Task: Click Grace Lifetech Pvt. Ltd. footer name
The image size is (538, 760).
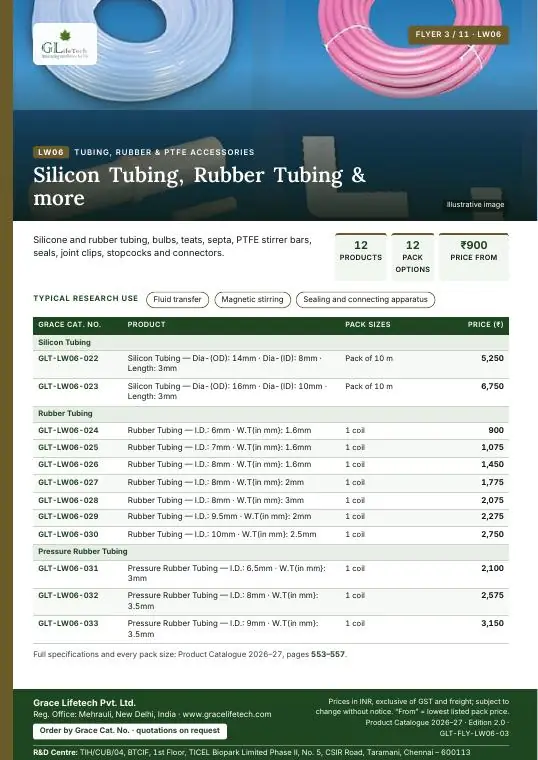Action: pos(84,703)
